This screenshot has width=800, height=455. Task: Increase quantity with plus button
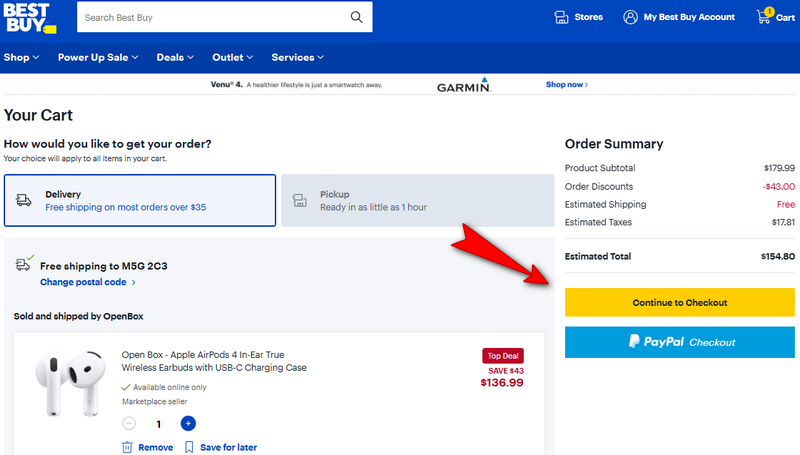[x=188, y=424]
